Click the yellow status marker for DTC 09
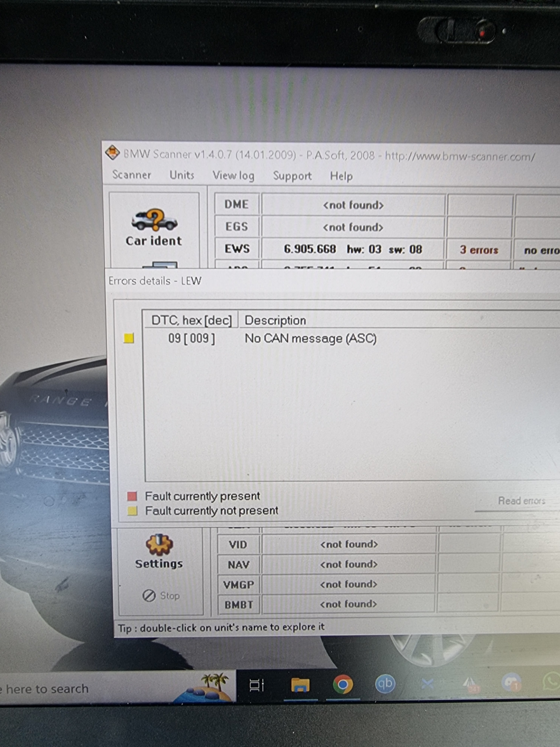This screenshot has height=747, width=560. coord(129,338)
